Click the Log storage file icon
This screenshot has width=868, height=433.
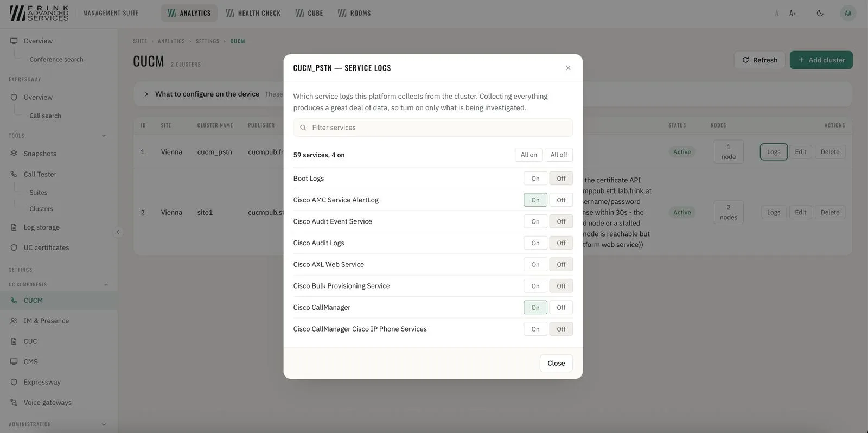pos(14,227)
